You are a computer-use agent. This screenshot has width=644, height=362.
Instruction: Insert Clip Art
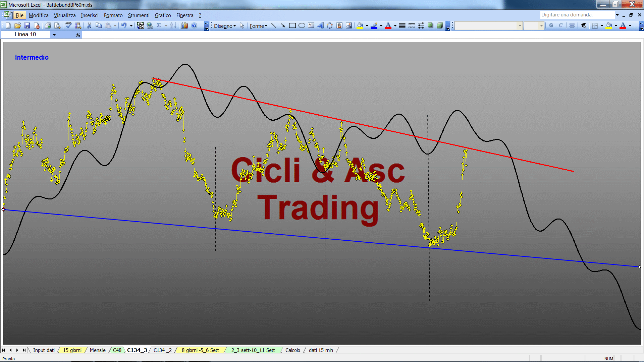[x=339, y=25]
